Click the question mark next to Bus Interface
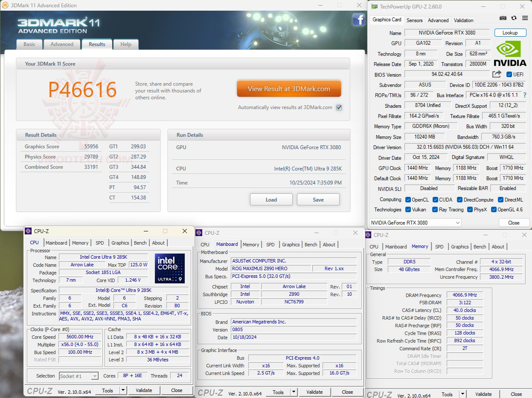The image size is (532, 398). 524,95
